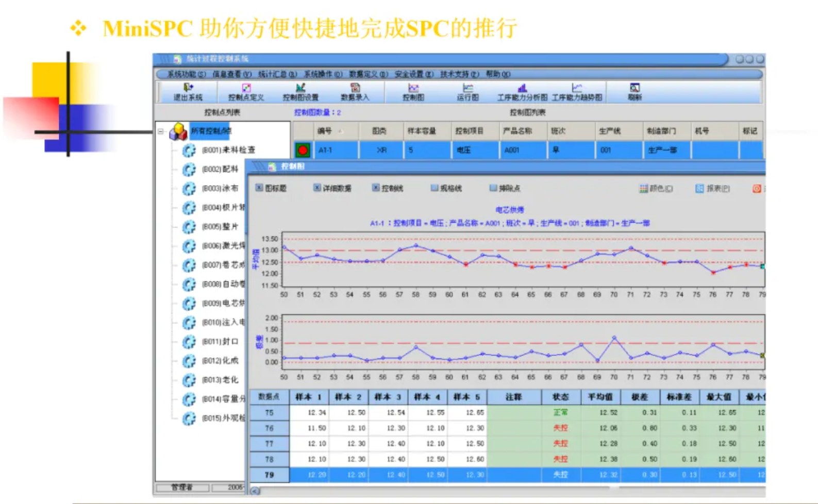Image resolution: width=818 pixels, height=504 pixels.
Task: Click the red status indicator in row A1-1
Action: point(303,150)
